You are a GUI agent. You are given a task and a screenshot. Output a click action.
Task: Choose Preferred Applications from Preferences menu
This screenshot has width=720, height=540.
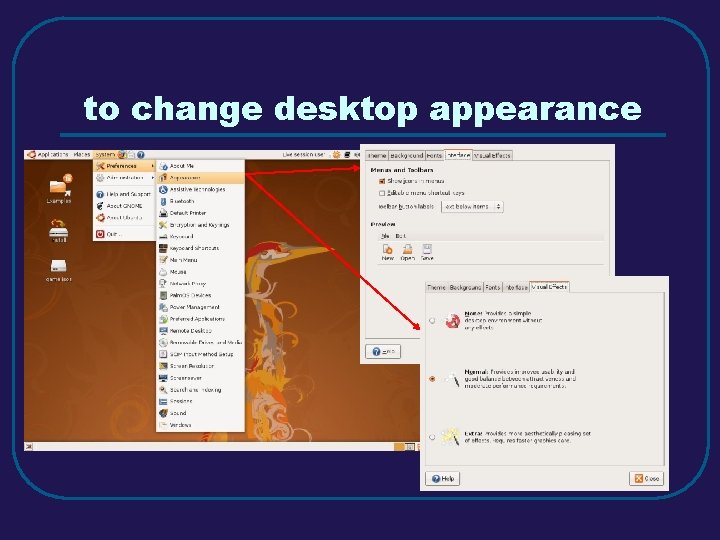tap(201, 319)
